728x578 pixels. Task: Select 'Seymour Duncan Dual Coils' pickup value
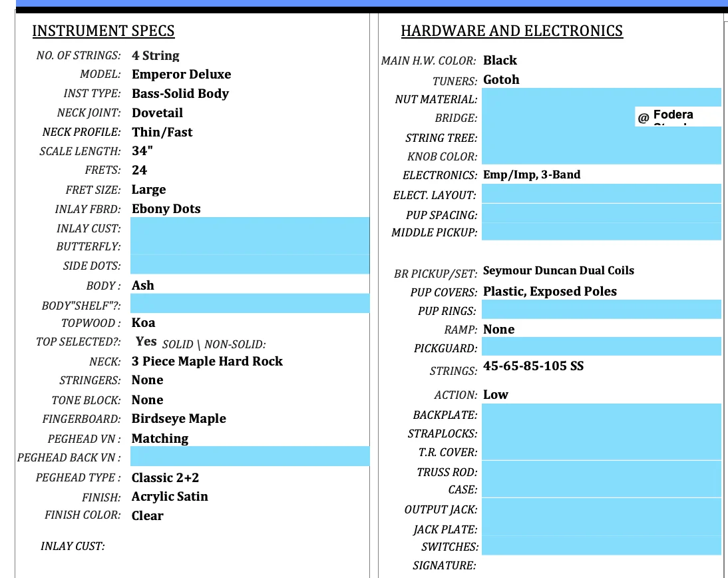[558, 270]
